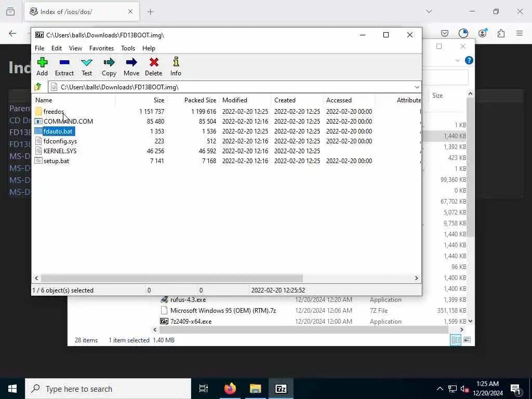The height and width of the screenshot is (399, 532).
Task: Show hidden system tray icons
Action: pyautogui.click(x=440, y=389)
